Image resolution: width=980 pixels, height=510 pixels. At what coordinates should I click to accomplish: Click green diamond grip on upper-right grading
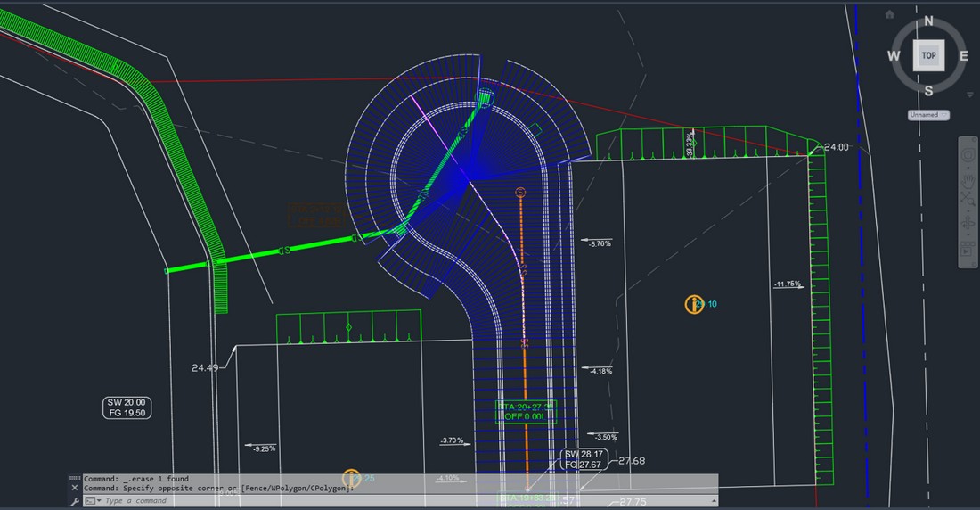693,144
